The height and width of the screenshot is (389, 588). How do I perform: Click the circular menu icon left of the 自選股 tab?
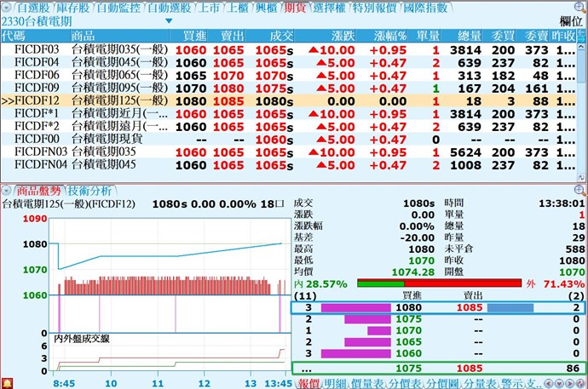pyautogui.click(x=6, y=7)
